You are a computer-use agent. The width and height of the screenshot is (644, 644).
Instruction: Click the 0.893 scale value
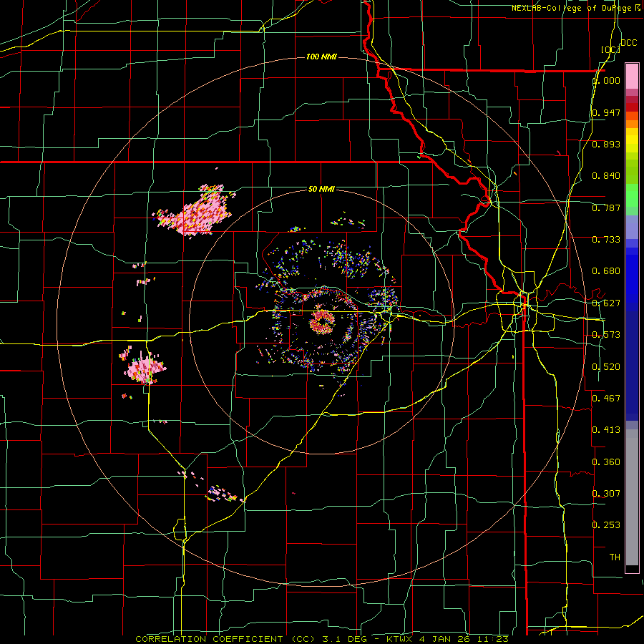click(606, 144)
